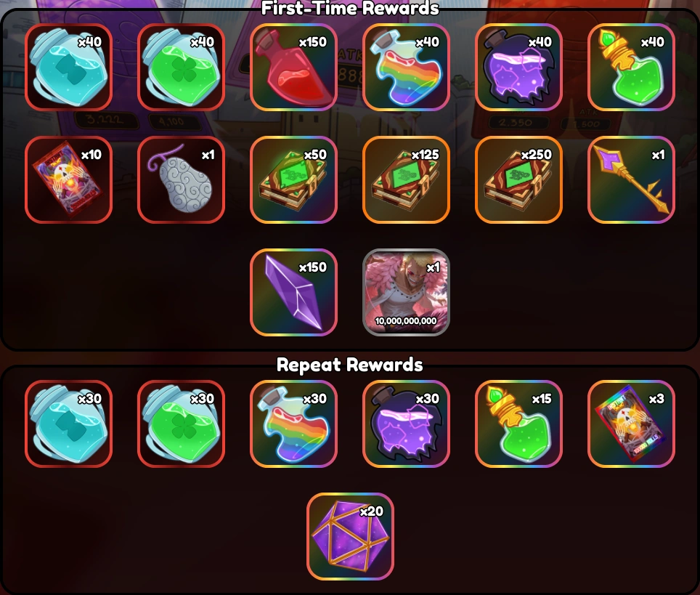Open the character portrait reward with 10,000,000,000
This screenshot has height=595, width=700.
[406, 292]
